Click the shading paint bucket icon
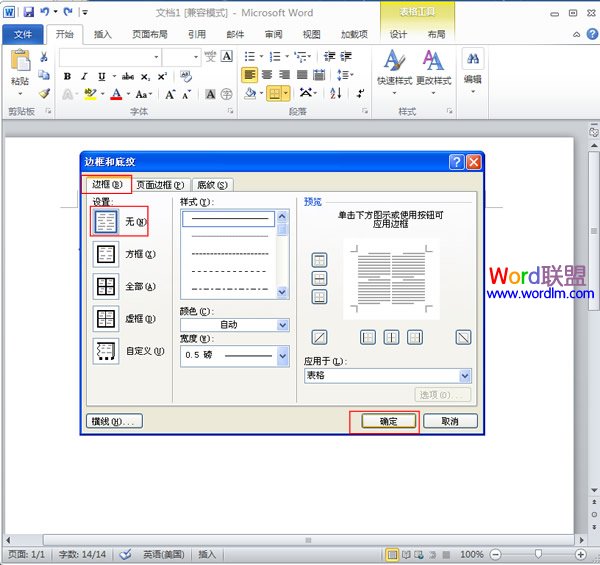Screen dimensions: 600x565 pyautogui.click(x=250, y=93)
